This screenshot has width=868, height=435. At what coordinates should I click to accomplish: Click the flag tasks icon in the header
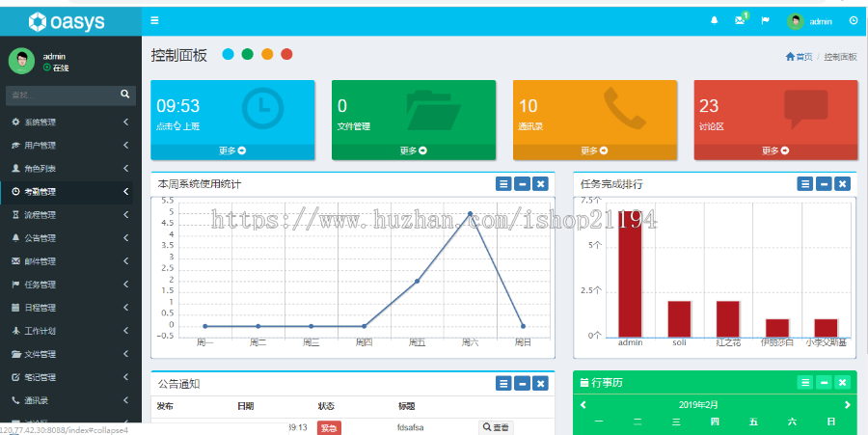(x=765, y=20)
